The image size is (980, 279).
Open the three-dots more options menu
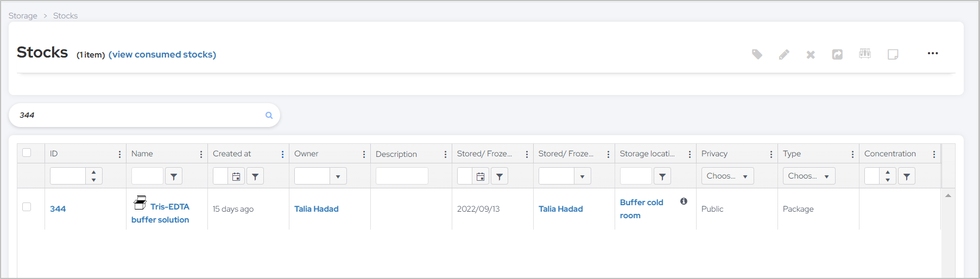pyautogui.click(x=933, y=53)
